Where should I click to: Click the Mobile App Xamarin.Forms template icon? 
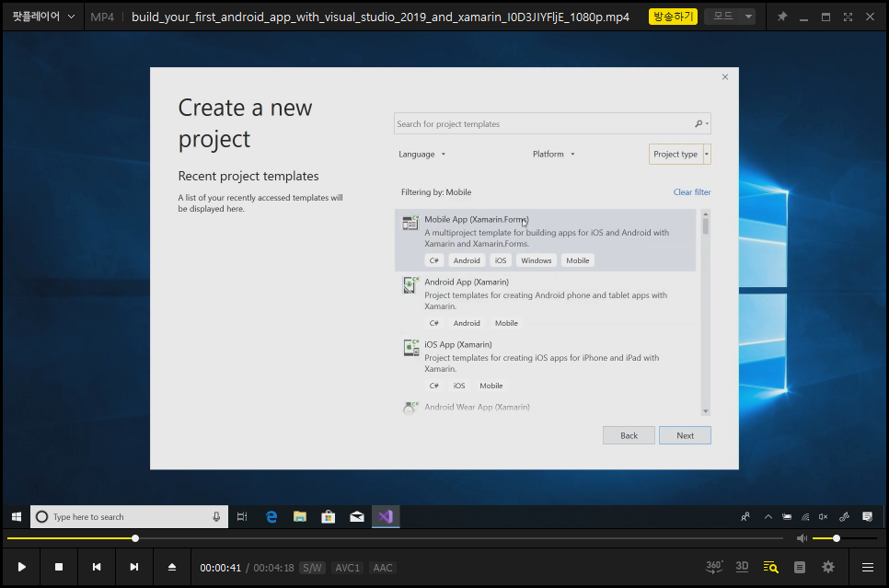(x=410, y=223)
